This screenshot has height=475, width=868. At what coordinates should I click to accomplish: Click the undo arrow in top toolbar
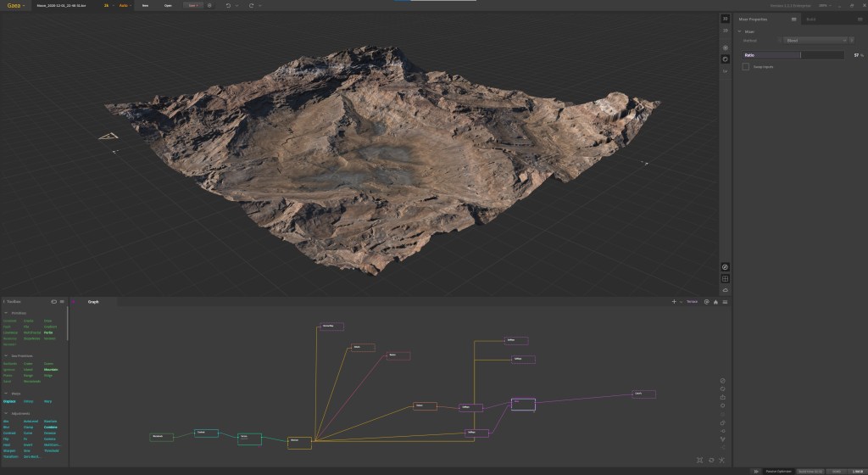click(228, 5)
